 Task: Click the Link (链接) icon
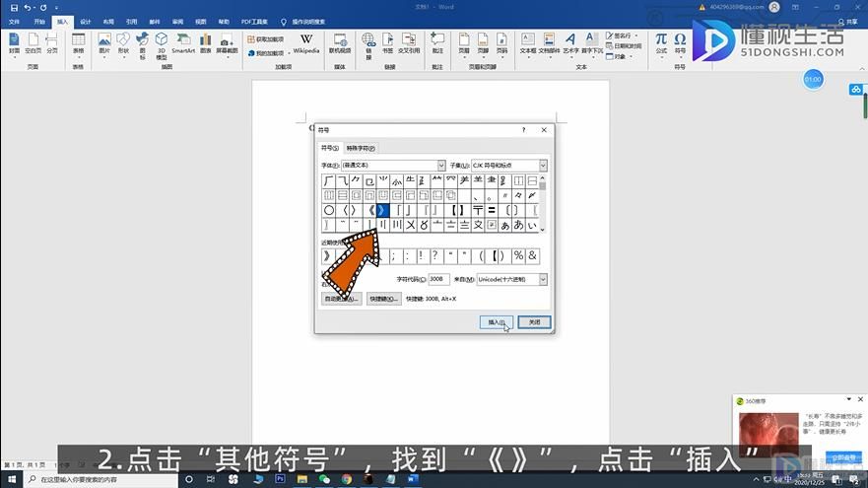click(368, 45)
